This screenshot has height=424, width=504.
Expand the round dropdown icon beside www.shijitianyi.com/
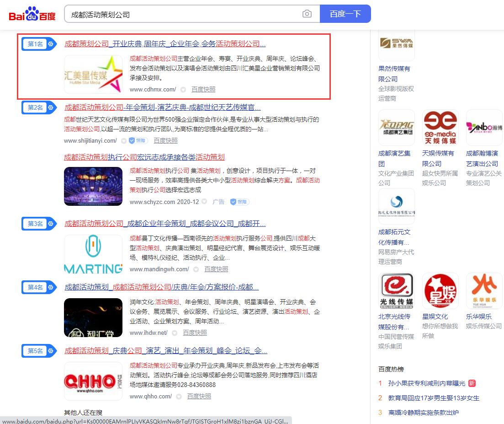(124, 140)
